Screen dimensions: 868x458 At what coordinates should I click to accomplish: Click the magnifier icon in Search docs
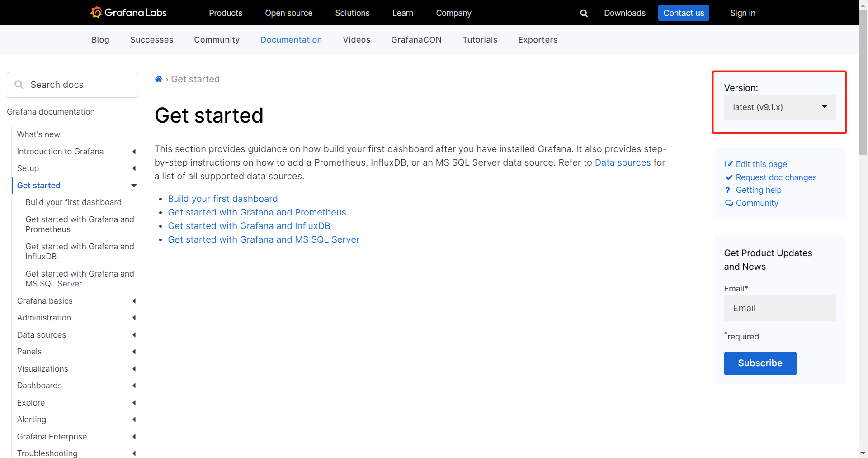click(x=19, y=85)
